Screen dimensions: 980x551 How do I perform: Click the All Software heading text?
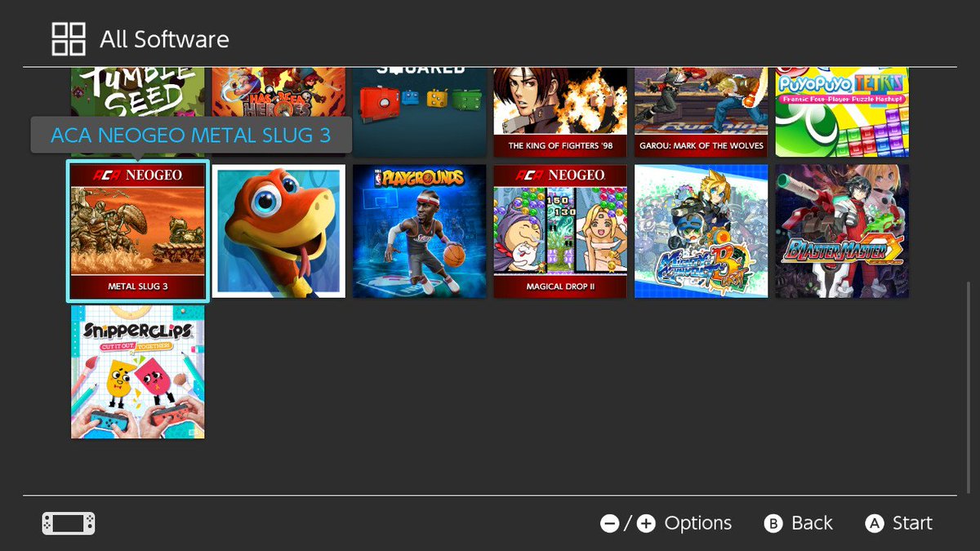pos(164,39)
